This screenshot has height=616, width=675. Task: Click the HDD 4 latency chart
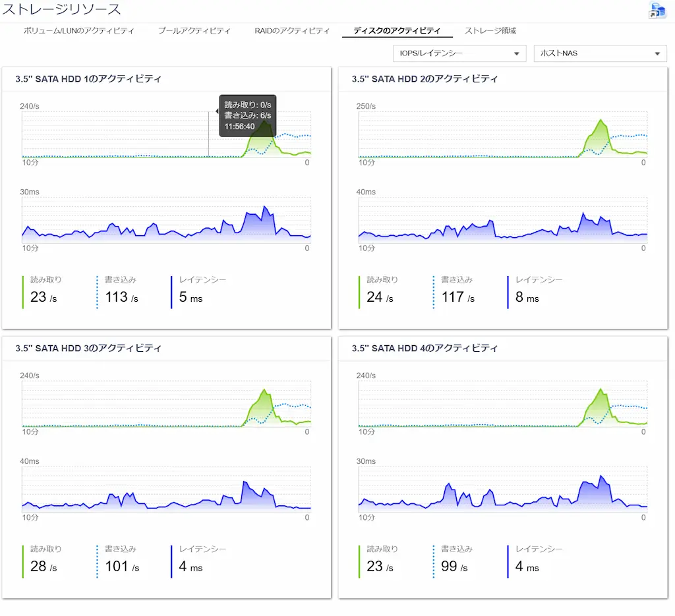tap(503, 490)
